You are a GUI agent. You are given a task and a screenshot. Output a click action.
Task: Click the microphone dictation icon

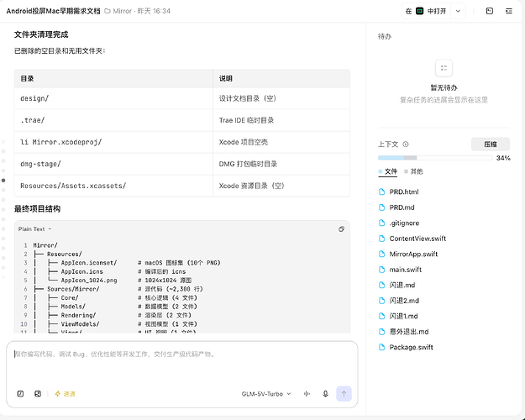pyautogui.click(x=325, y=394)
